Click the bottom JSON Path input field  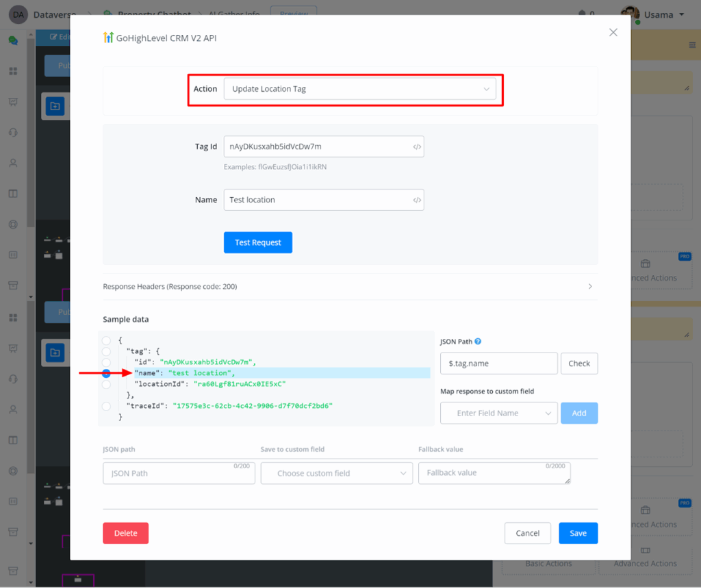[x=179, y=473]
